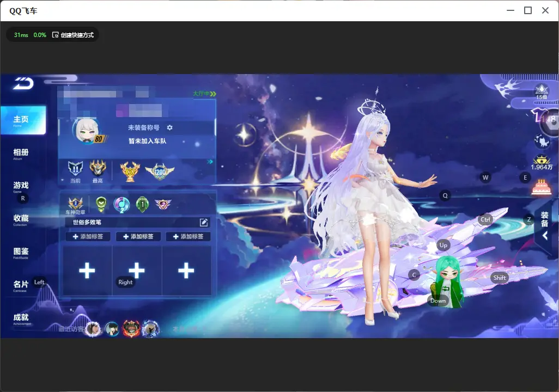Image resolution: width=559 pixels, height=392 pixels.
Task: Click the W key overlay
Action: [485, 177]
